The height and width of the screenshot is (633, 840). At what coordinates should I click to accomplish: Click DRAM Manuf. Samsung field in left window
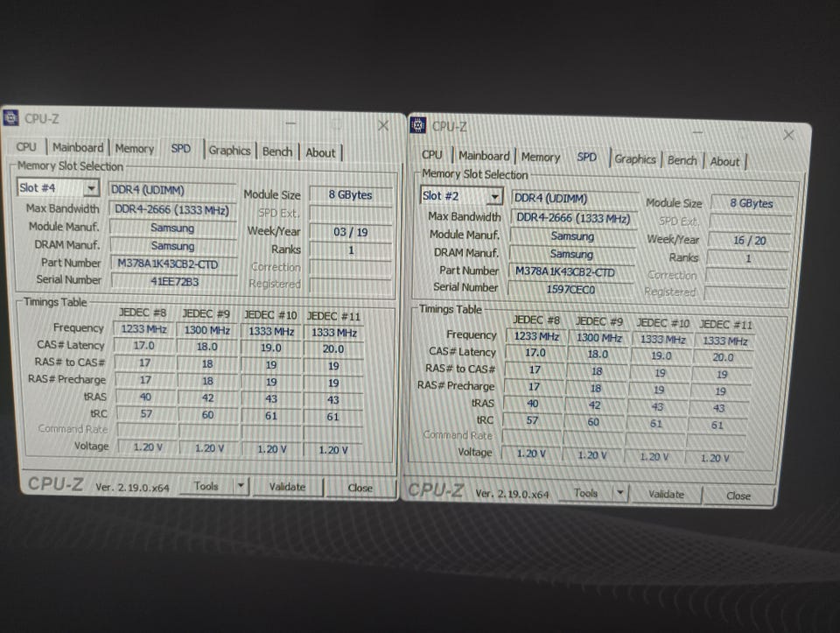(x=173, y=245)
